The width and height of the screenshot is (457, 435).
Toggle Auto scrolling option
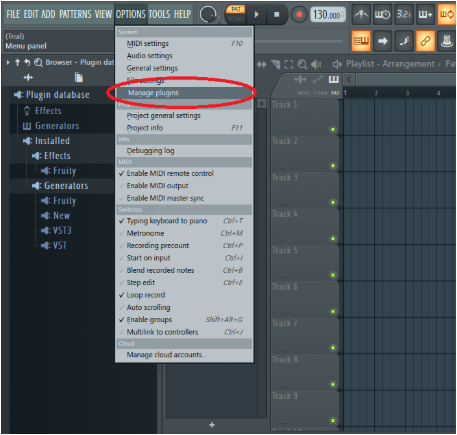pyautogui.click(x=184, y=307)
